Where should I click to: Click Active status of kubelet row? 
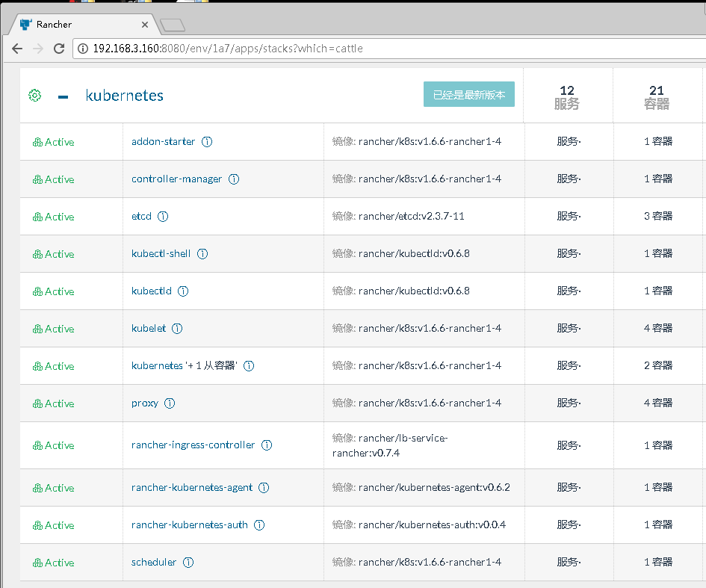click(53, 329)
